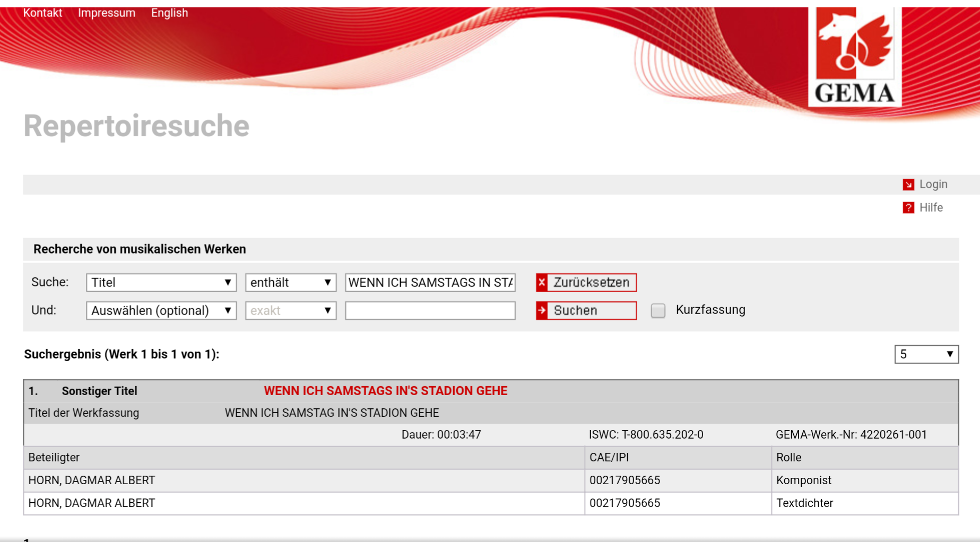Open the Hilfe link text
The width and height of the screenshot is (980, 542).
[x=931, y=207]
